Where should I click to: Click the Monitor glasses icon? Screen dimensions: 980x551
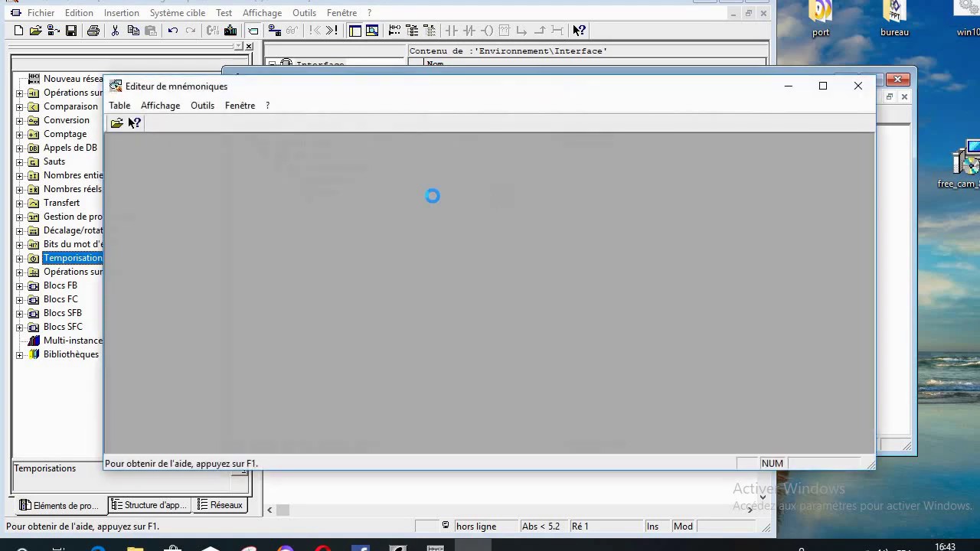[x=292, y=31]
